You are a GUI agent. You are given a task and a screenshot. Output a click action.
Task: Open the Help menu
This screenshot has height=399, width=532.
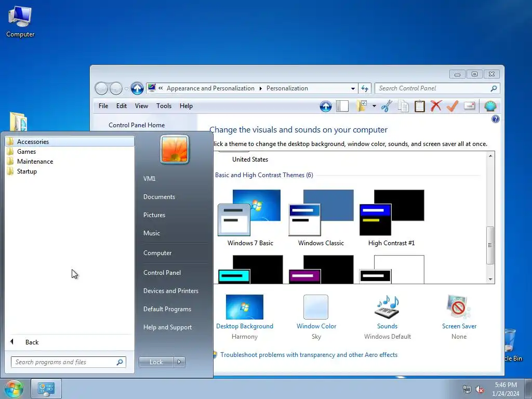point(186,106)
